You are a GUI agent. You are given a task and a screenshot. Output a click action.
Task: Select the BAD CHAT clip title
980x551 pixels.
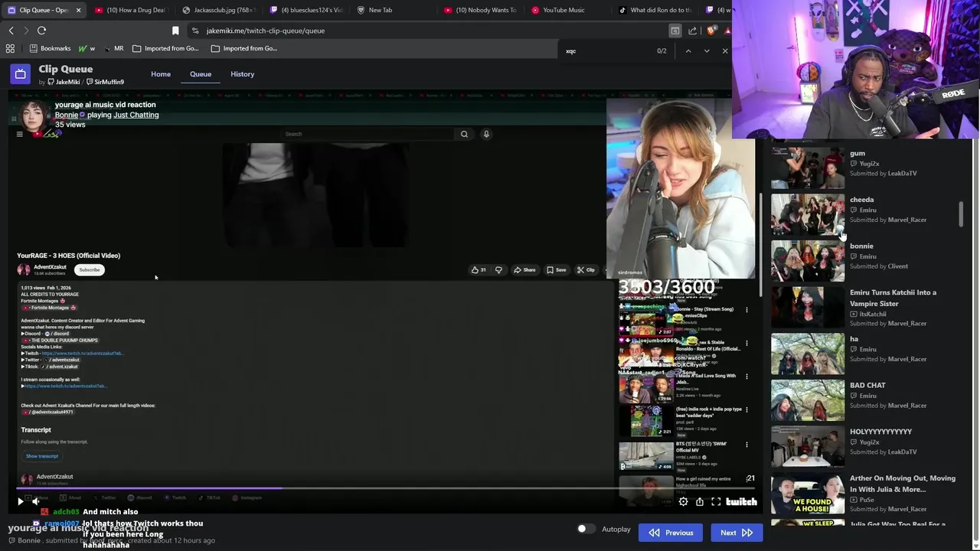[x=867, y=385]
